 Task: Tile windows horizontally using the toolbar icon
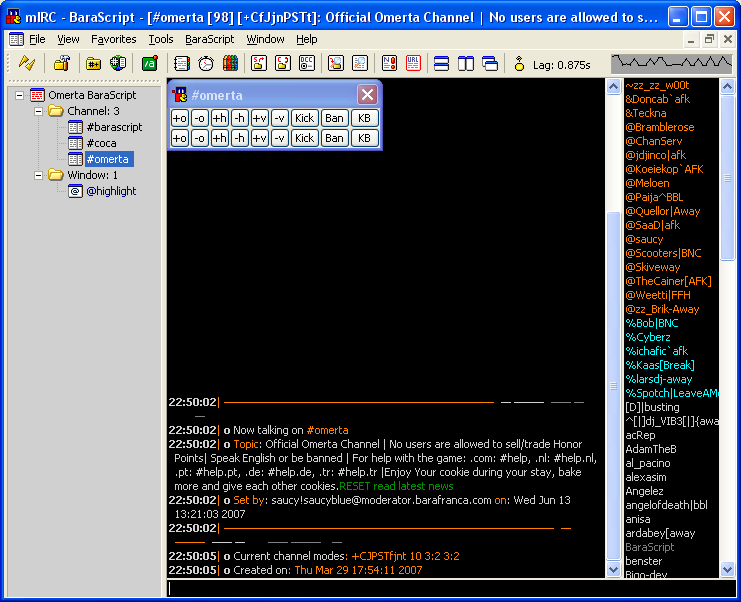pyautogui.click(x=441, y=63)
